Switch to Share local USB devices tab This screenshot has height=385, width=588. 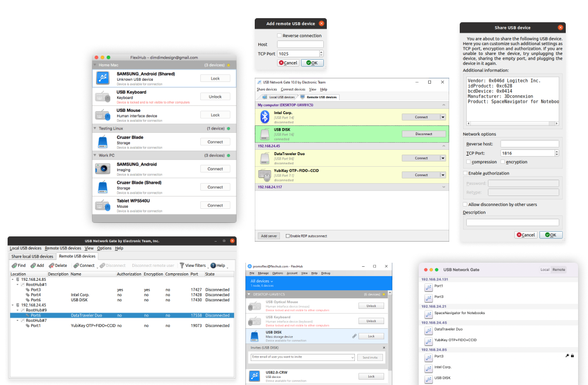[32, 256]
